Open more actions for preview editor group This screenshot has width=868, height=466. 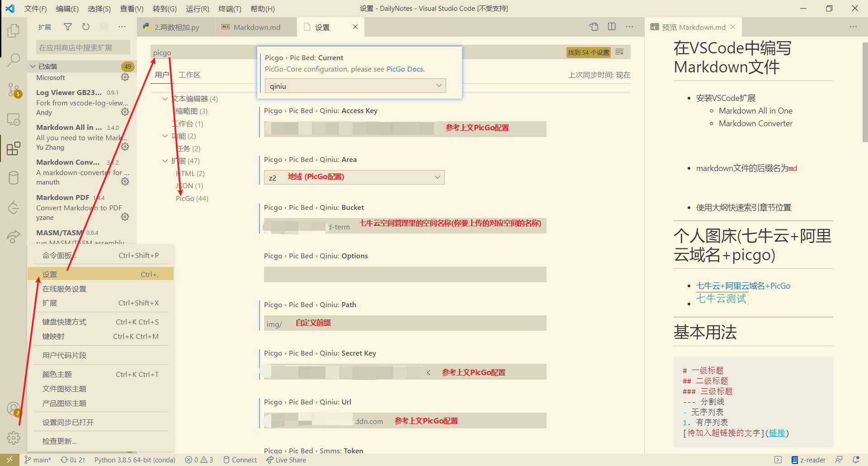[853, 27]
